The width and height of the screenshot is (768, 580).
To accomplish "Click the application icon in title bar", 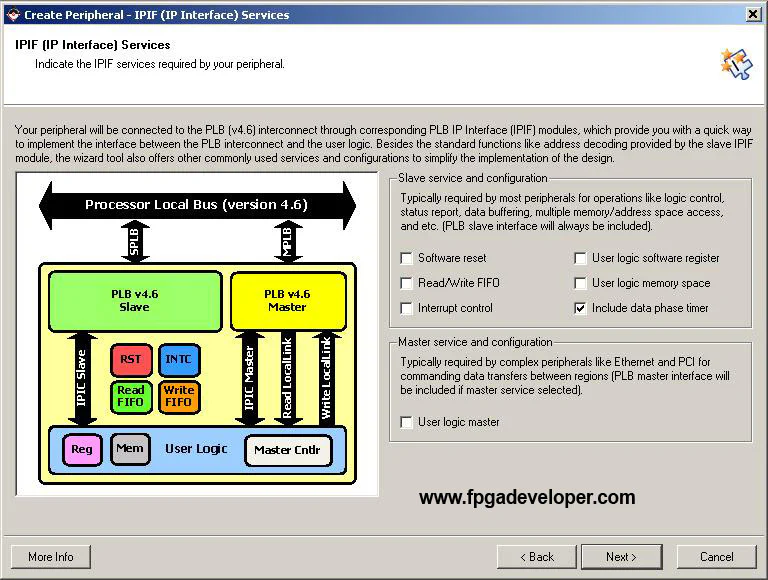I will (x=12, y=14).
